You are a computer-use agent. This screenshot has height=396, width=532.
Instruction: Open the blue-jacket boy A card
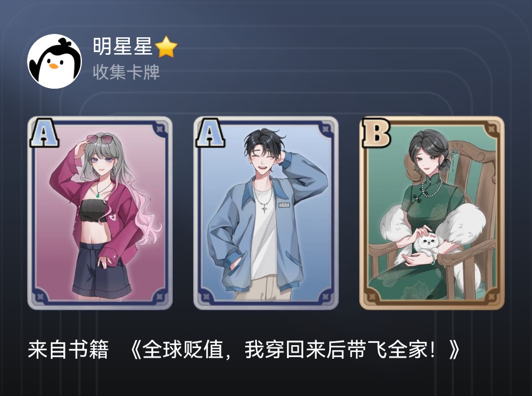pyautogui.click(x=266, y=213)
